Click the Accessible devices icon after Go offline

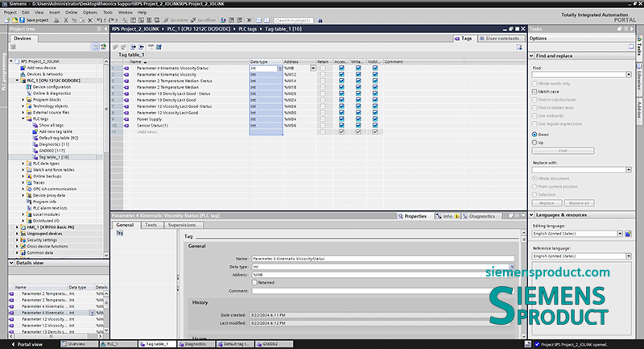coord(223,19)
